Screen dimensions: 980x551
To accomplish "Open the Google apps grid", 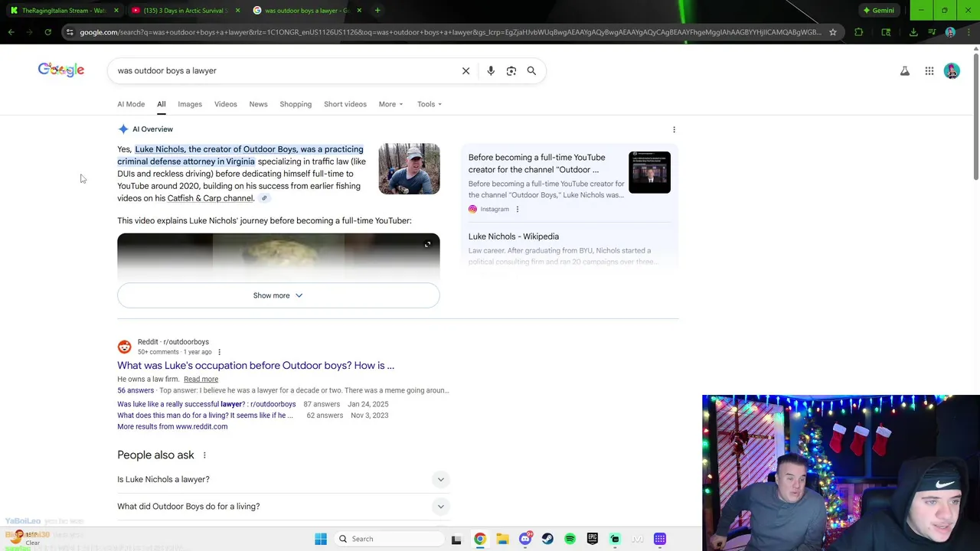I will 929,71.
